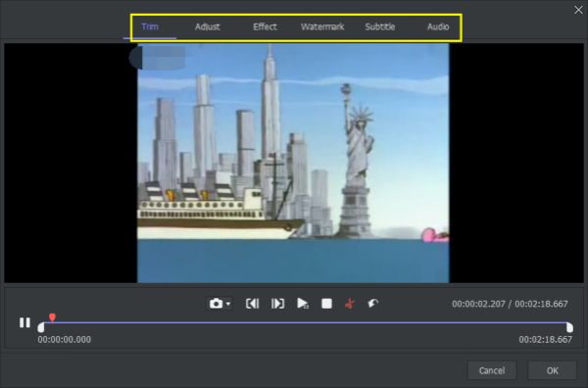The image size is (588, 388).
Task: Set trim end with right bracket icon
Action: tap(277, 304)
